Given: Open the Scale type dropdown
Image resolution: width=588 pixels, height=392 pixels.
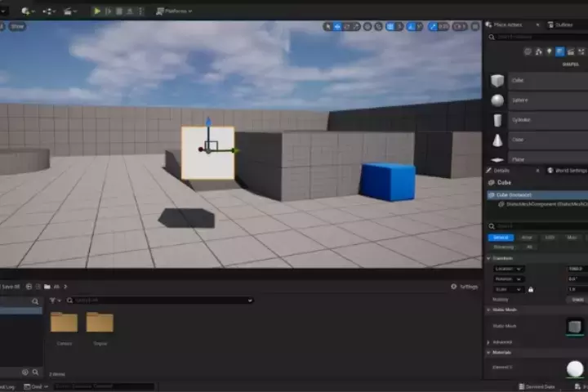Looking at the screenshot, I should (x=509, y=290).
